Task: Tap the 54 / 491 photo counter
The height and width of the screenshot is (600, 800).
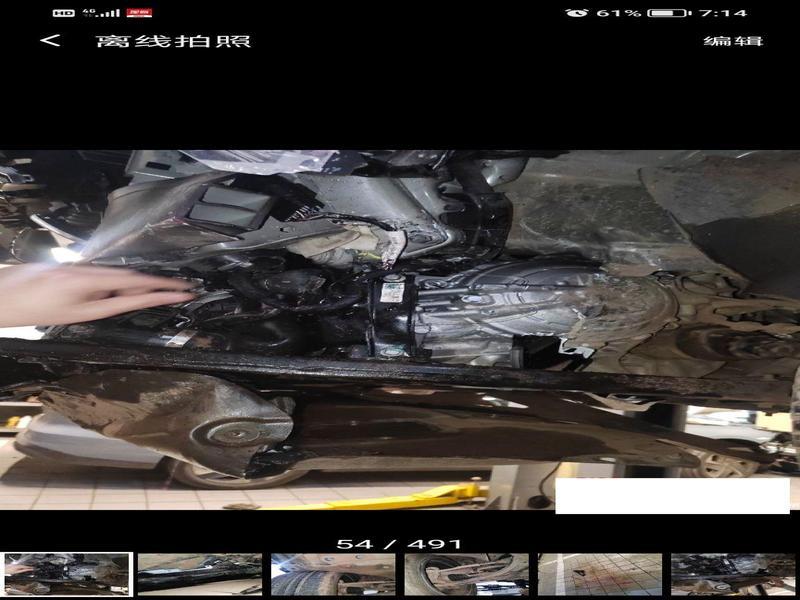Action: coord(399,544)
